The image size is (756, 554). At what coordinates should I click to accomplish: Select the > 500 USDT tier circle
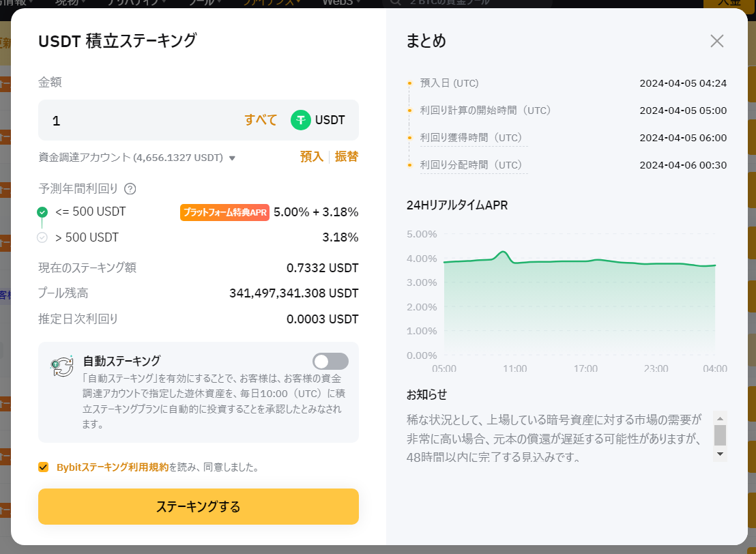[x=42, y=237]
